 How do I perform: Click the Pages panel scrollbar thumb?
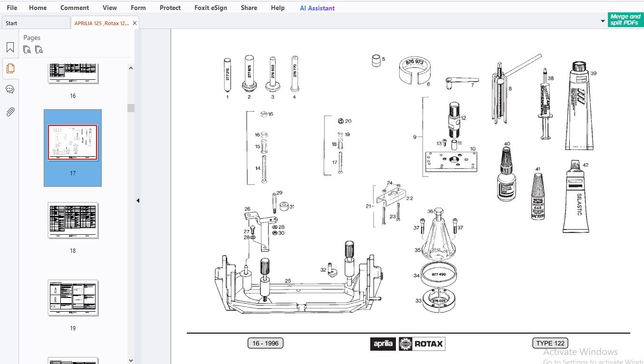pos(131,108)
